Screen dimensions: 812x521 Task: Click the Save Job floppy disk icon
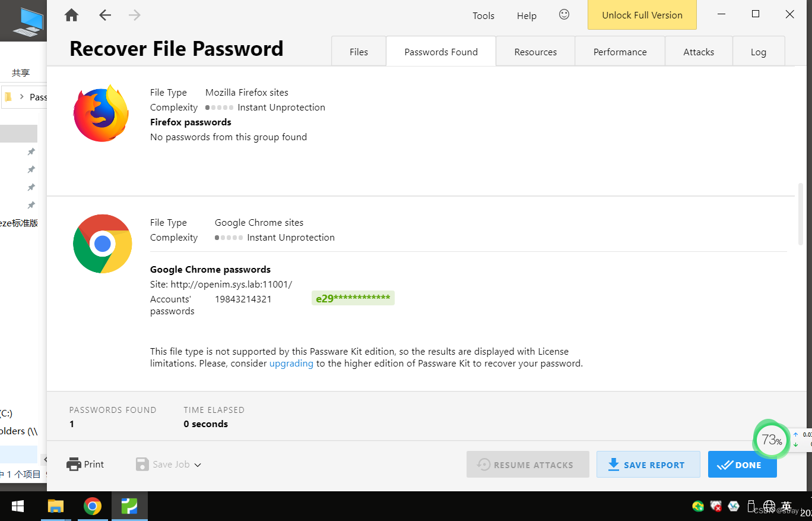tap(142, 465)
